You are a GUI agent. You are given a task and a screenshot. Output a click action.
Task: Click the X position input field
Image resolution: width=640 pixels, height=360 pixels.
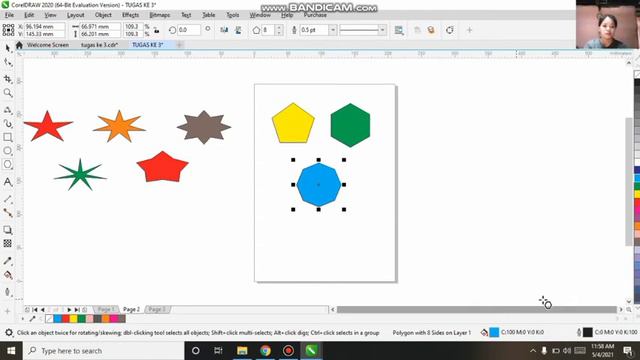click(x=44, y=27)
